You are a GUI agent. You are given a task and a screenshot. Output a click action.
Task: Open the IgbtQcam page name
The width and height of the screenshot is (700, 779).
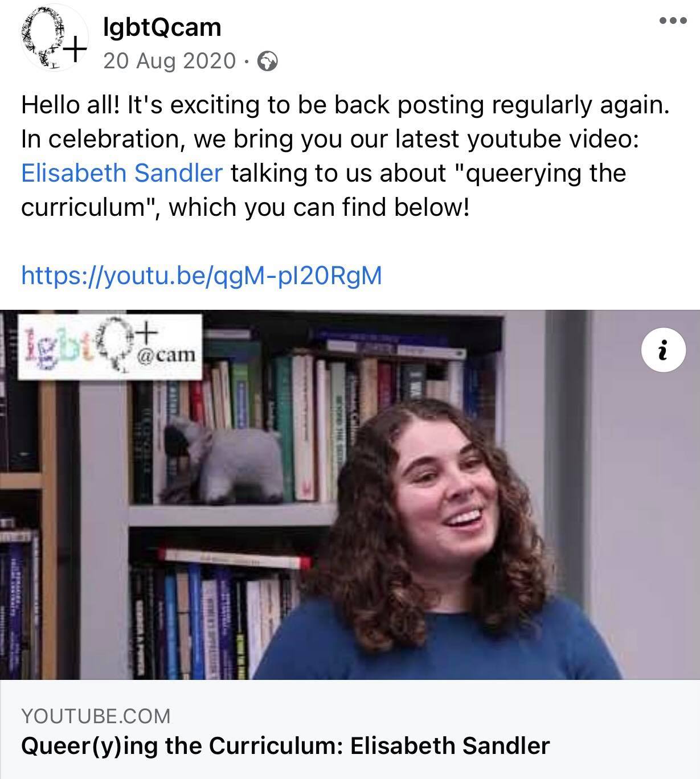tap(162, 27)
